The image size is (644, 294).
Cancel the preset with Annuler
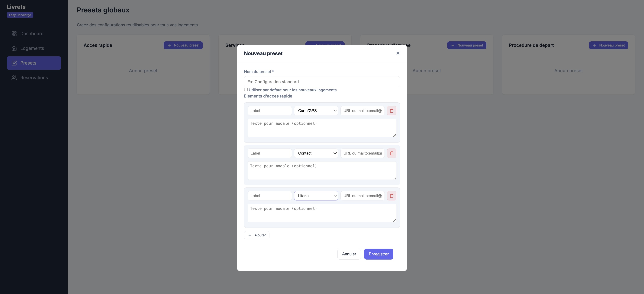click(349, 254)
